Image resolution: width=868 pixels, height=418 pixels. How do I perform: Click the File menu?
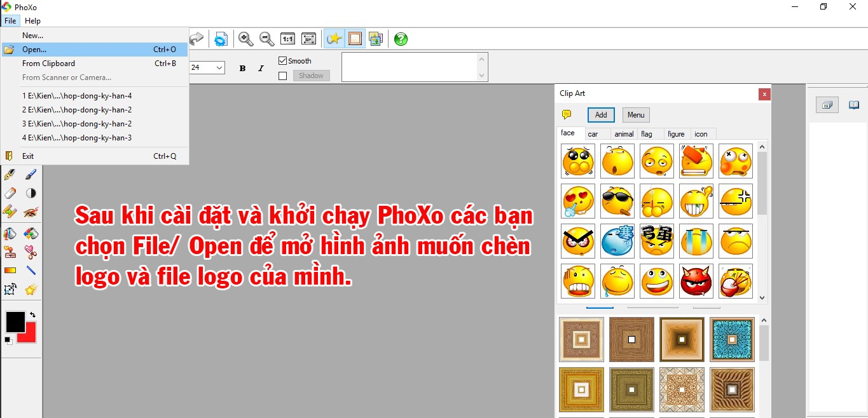pyautogui.click(x=10, y=21)
